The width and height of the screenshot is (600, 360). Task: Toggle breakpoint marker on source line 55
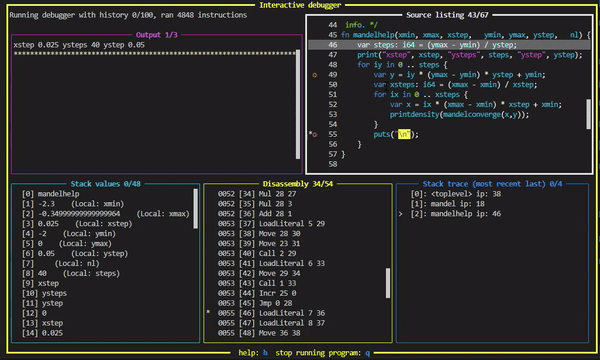click(315, 134)
